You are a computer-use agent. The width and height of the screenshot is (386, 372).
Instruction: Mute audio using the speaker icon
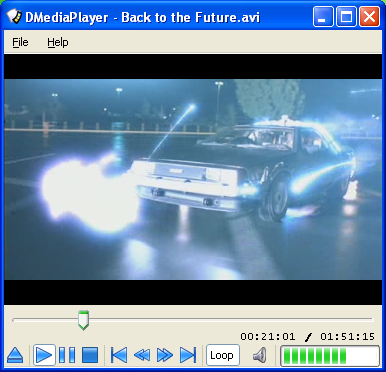[x=260, y=355]
